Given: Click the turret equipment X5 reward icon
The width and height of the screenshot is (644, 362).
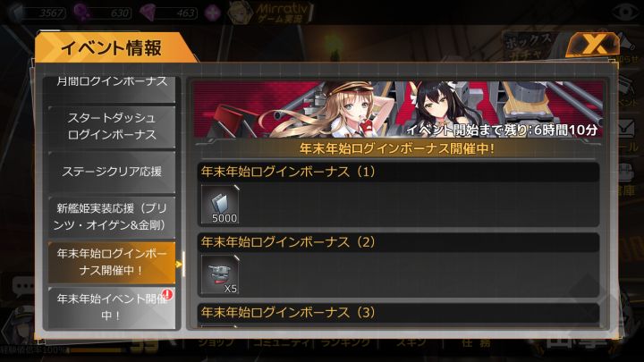Looking at the screenshot, I should click(220, 274).
